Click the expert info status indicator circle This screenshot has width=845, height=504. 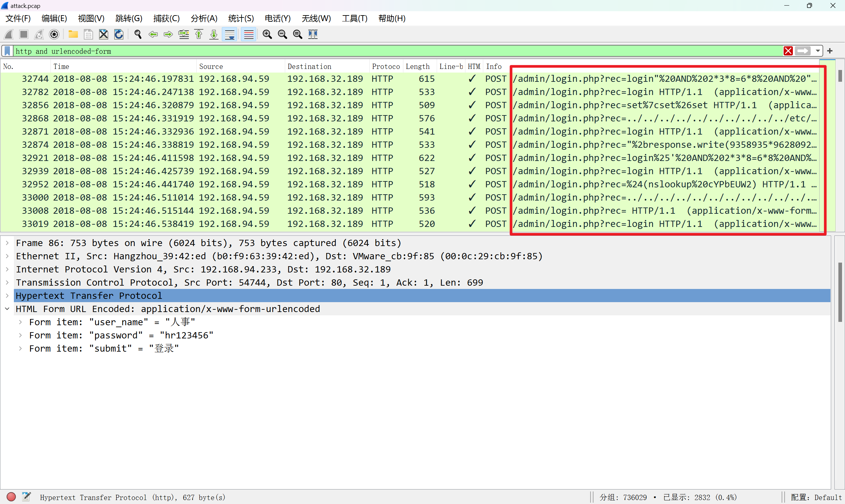[x=11, y=497]
